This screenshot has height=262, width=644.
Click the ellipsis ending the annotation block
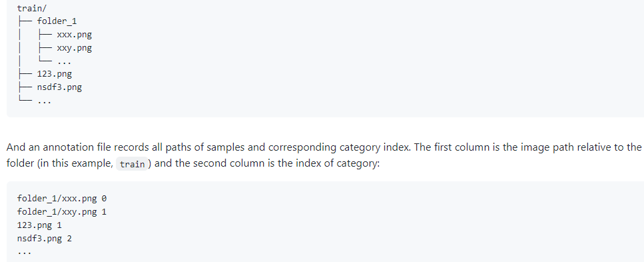[x=24, y=252]
